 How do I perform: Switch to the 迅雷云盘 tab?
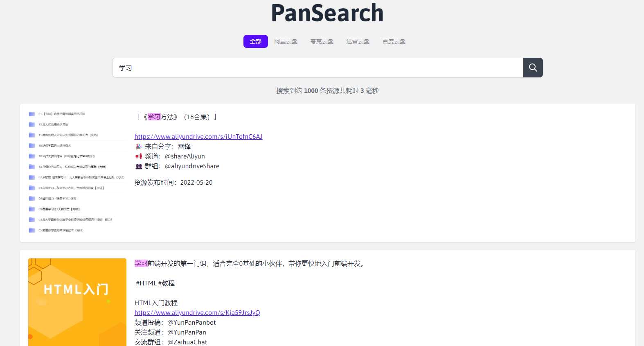click(358, 41)
